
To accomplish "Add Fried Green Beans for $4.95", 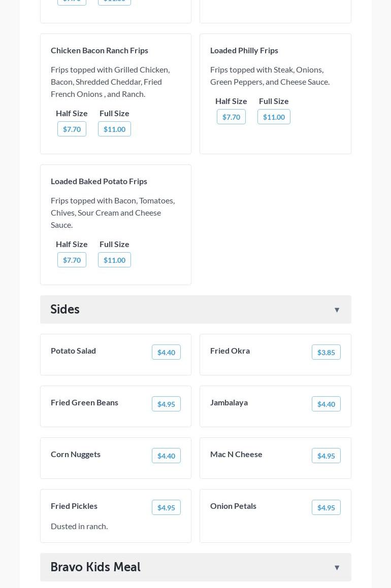I will [x=166, y=404].
